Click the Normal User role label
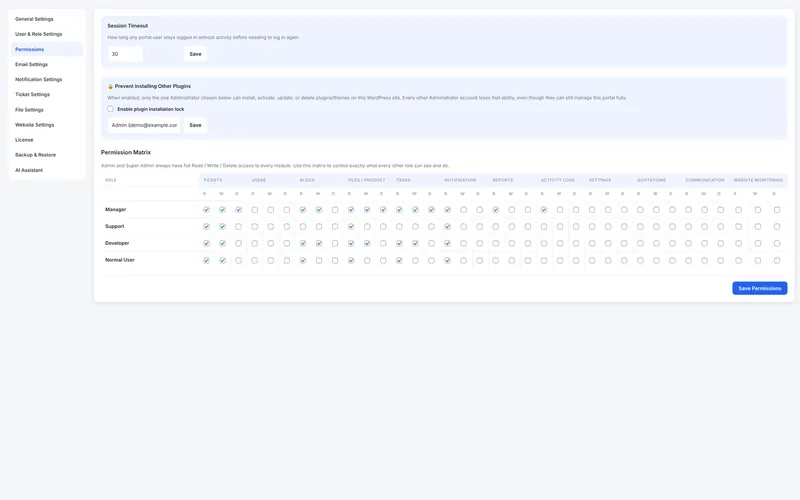This screenshot has height=500, width=800. click(x=119, y=260)
